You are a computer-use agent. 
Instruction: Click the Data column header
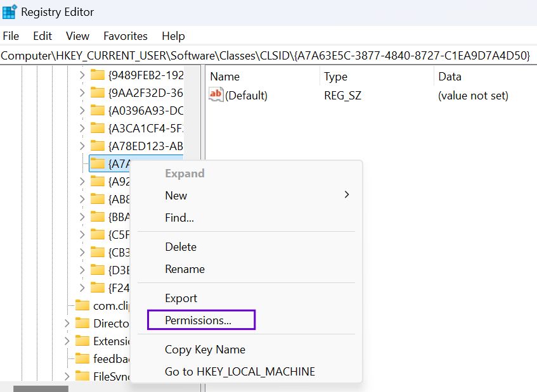pos(450,77)
